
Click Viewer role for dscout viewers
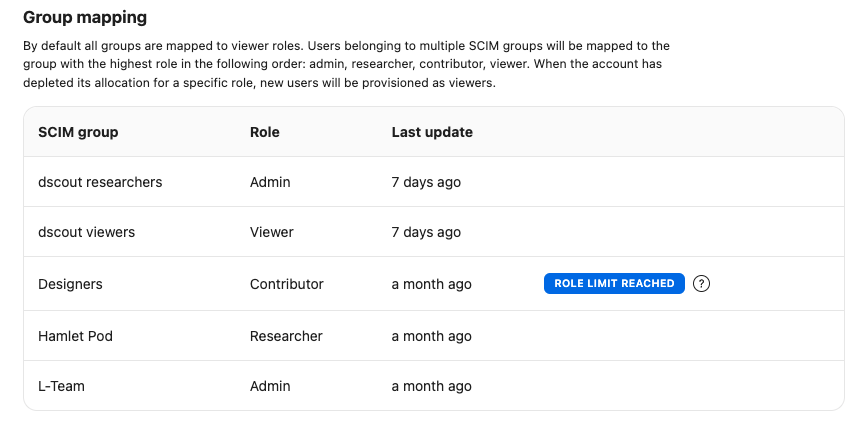click(272, 232)
